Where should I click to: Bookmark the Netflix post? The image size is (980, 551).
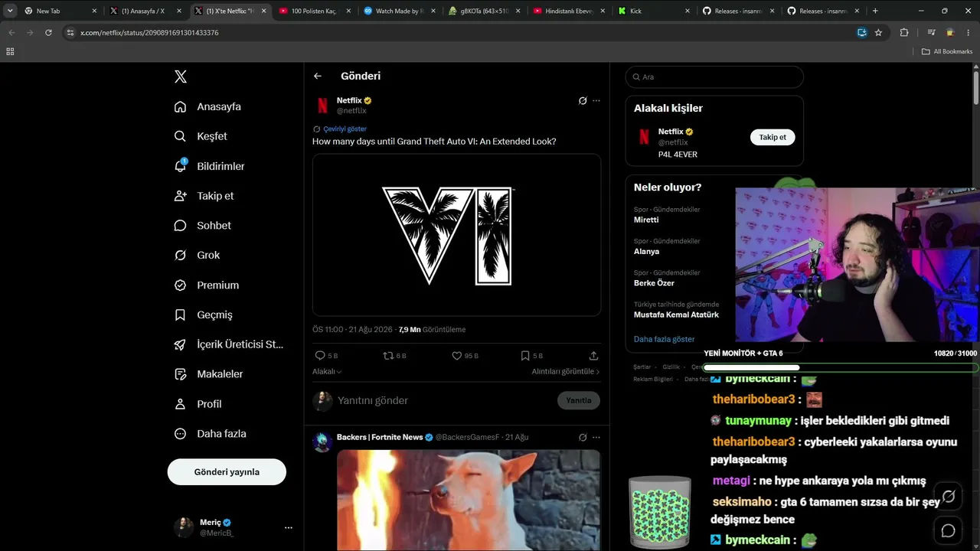click(531, 356)
